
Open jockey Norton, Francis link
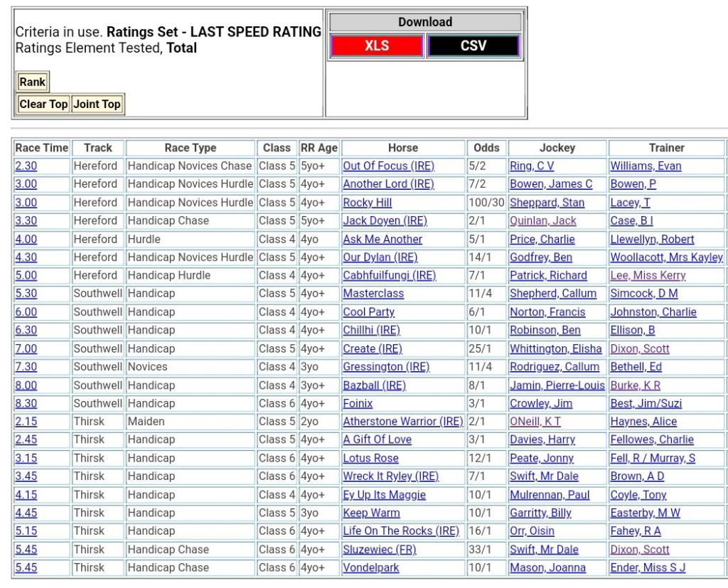point(547,312)
